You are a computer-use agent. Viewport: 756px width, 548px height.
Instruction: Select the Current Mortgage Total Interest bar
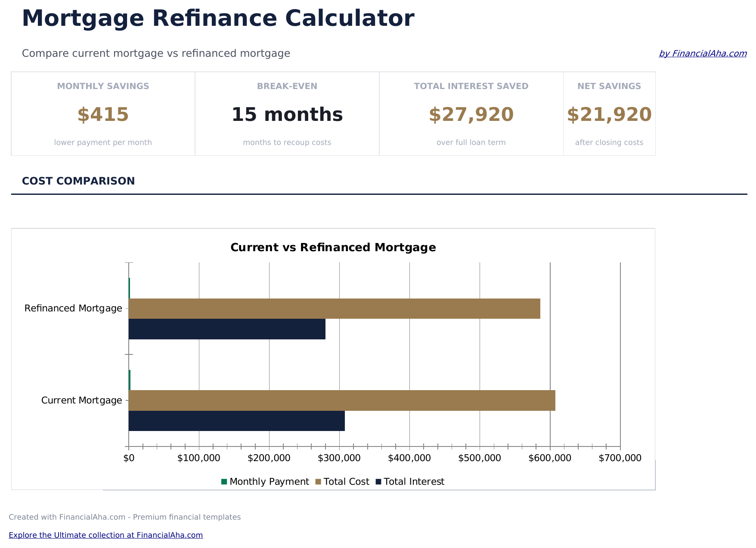coord(236,421)
